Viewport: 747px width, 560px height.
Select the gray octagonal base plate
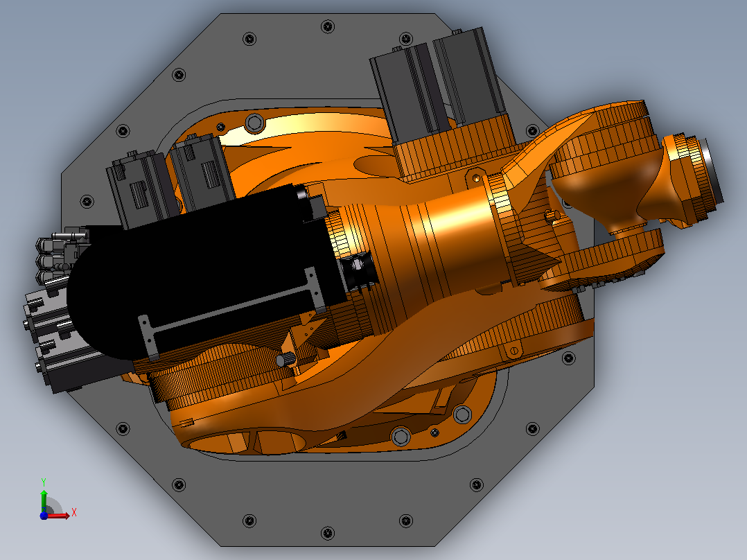pos(328,496)
